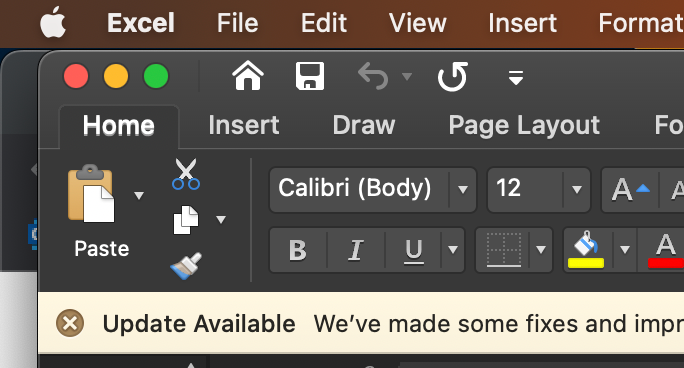The image size is (684, 368).
Task: Toggle Underline formatting
Action: point(413,250)
